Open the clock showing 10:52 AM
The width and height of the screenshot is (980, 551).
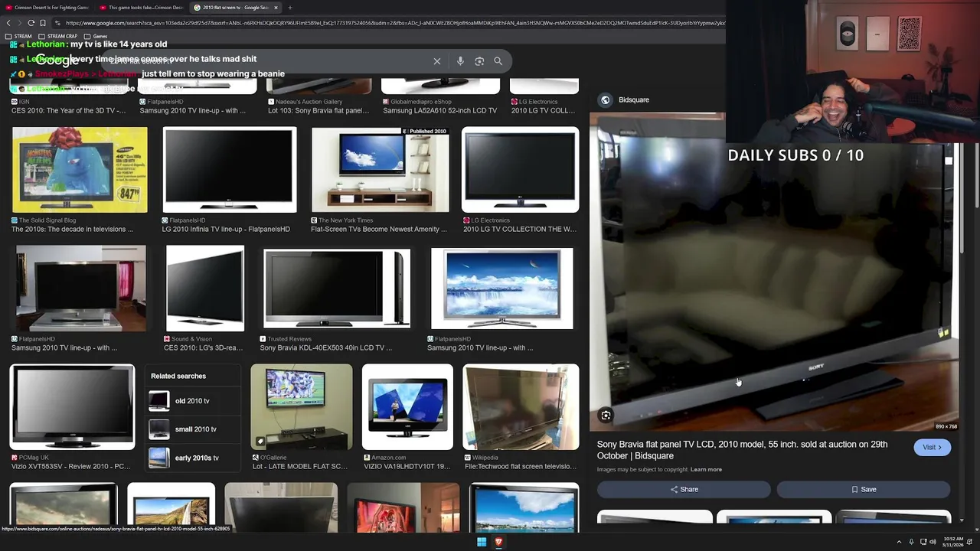point(953,542)
